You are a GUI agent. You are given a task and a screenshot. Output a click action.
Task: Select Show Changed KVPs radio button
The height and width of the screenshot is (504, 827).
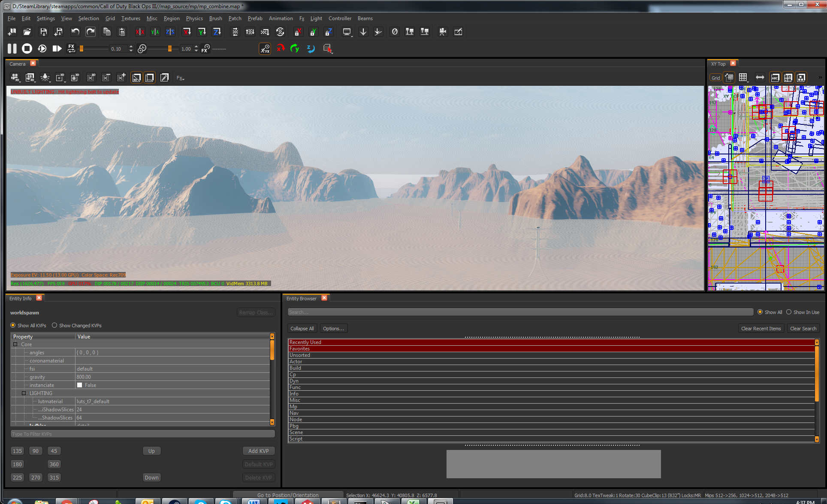pos(54,326)
